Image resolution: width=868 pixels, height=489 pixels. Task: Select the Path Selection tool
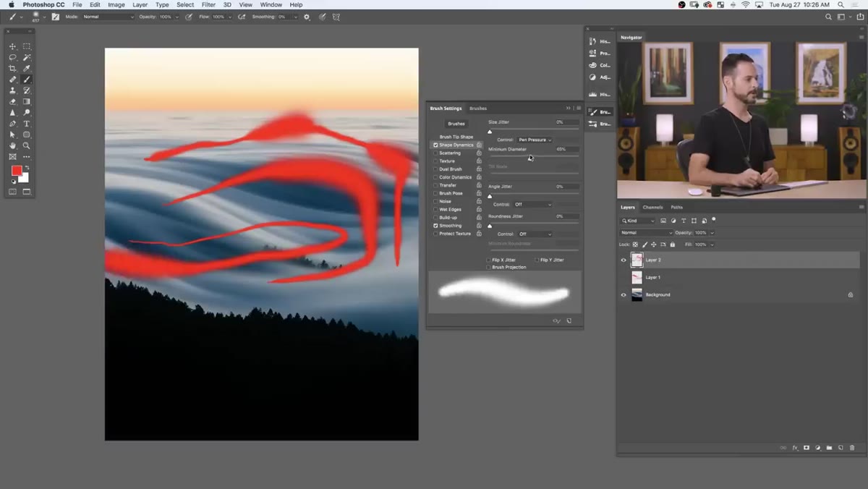(x=12, y=135)
